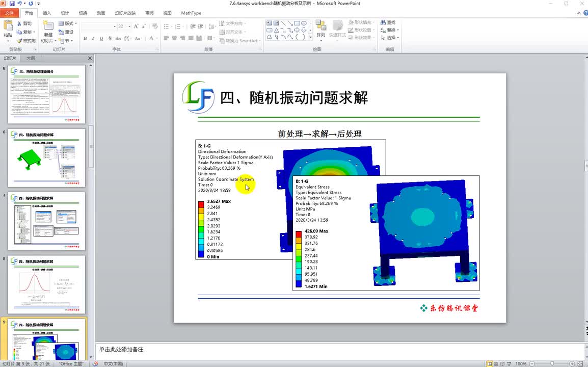
Task: Open the font name combo box
Action: 99,27
